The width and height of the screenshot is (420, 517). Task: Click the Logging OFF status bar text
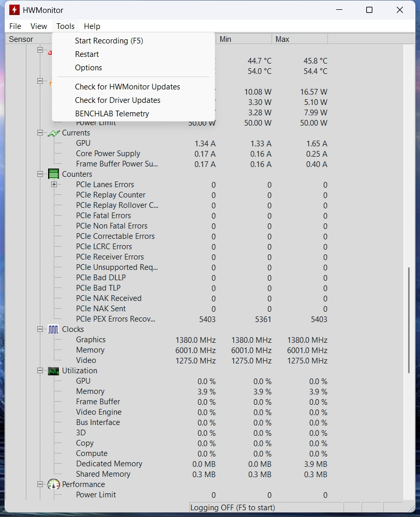[x=233, y=508]
